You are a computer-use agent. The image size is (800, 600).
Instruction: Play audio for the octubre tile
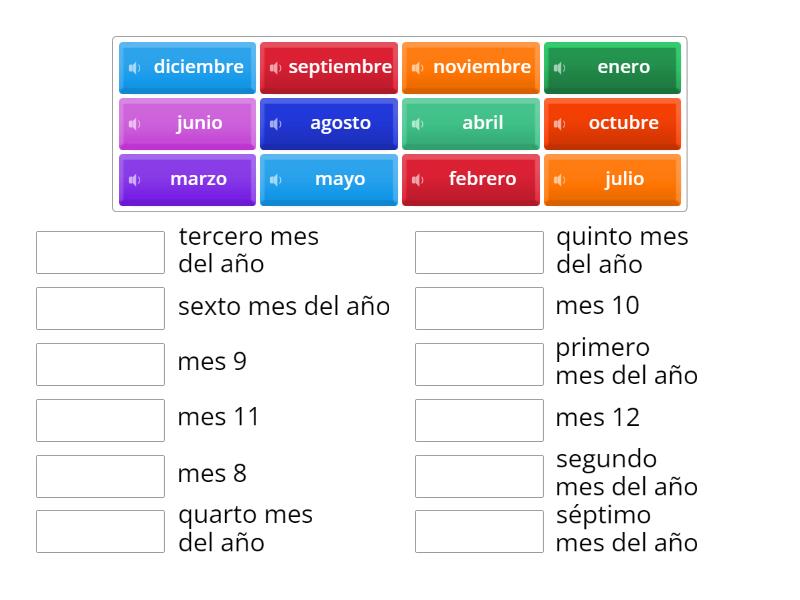561,123
